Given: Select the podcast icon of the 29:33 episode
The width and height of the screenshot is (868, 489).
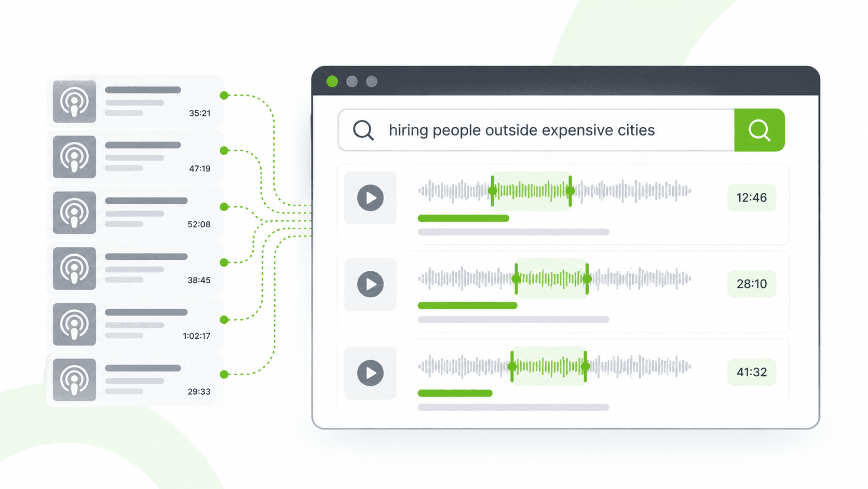Looking at the screenshot, I should click(74, 380).
